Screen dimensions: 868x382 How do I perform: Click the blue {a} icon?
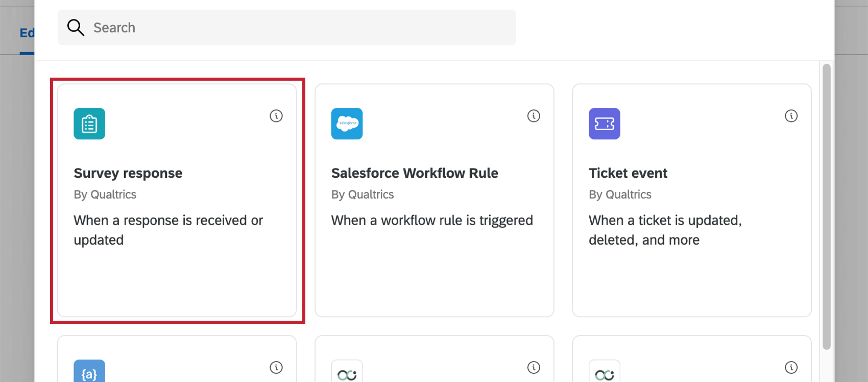tap(89, 373)
